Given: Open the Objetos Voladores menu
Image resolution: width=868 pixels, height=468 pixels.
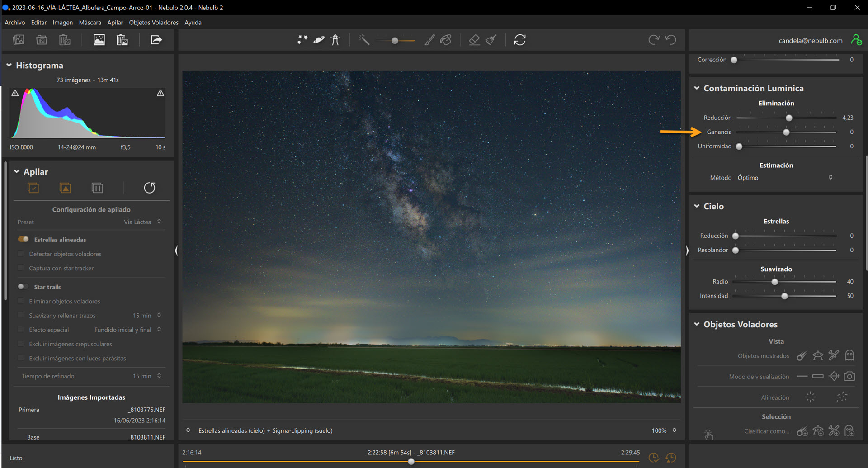Looking at the screenshot, I should pyautogui.click(x=154, y=23).
